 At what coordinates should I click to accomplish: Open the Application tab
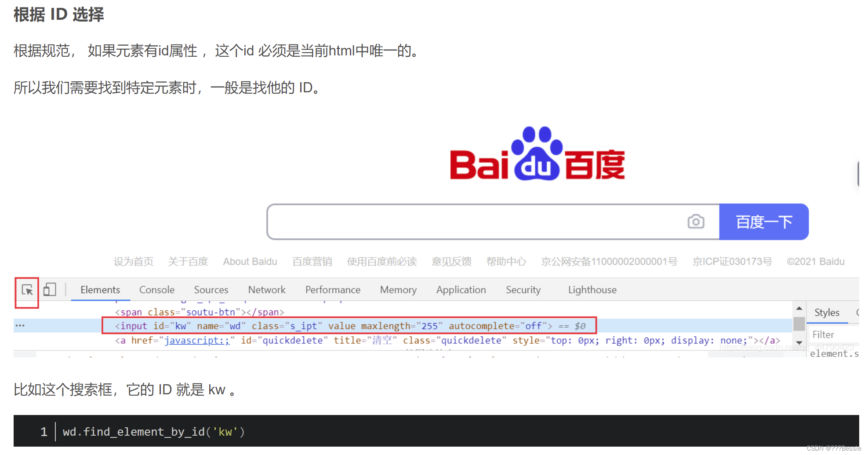coord(461,290)
